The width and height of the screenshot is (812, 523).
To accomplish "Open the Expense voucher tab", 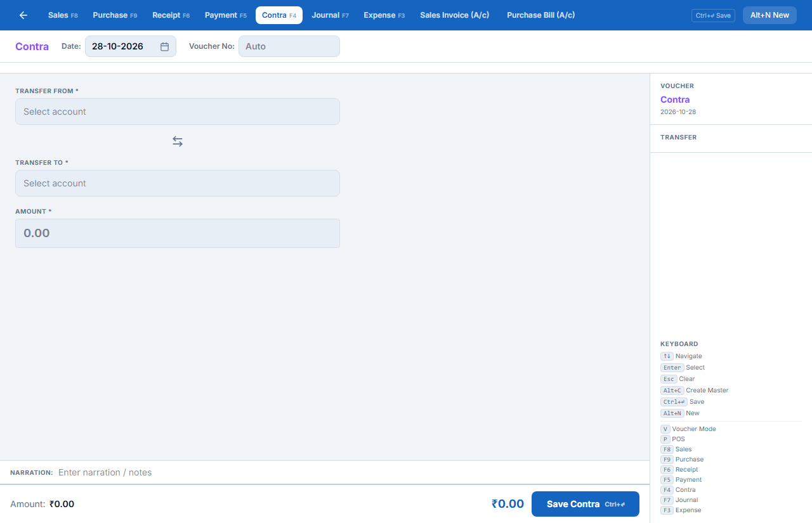I will coord(384,15).
